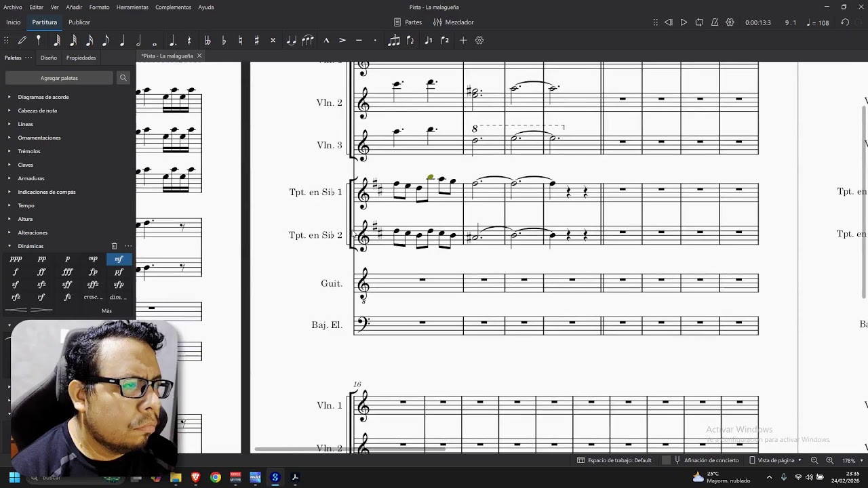Open the Diseño panel tab
Image resolution: width=868 pixels, height=488 pixels.
49,58
